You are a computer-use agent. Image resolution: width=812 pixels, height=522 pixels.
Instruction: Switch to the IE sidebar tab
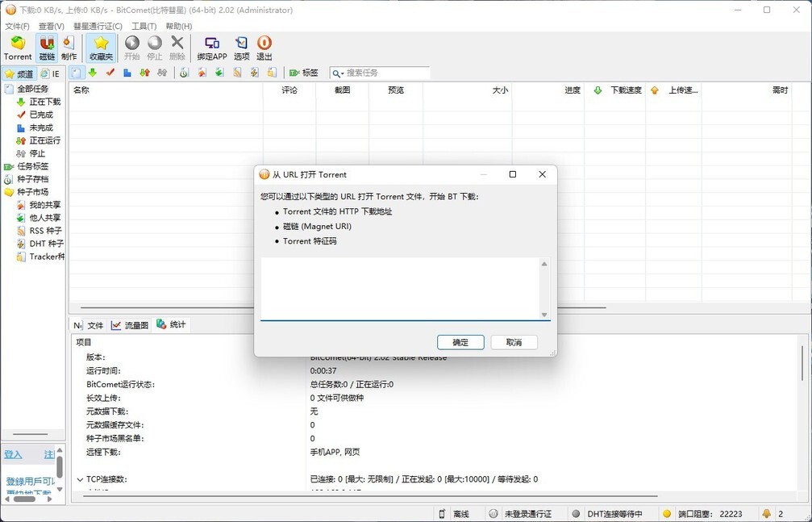tap(51, 73)
